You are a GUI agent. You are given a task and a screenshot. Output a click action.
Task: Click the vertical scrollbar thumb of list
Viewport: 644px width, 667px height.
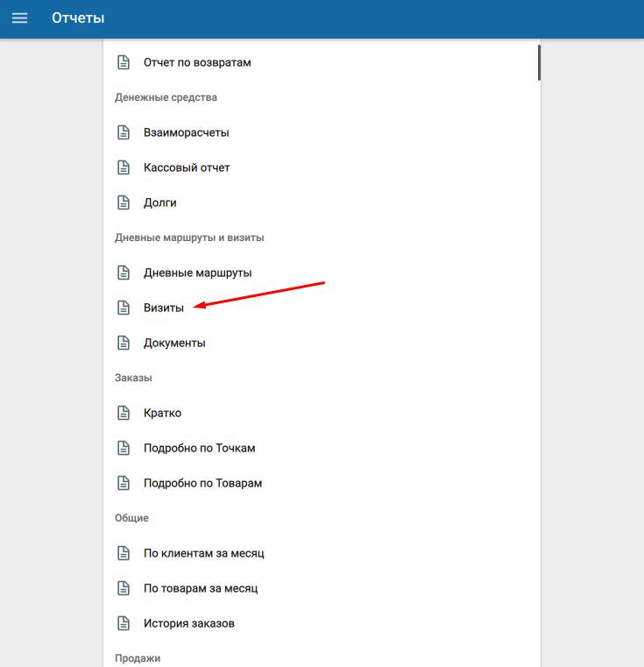(x=539, y=63)
